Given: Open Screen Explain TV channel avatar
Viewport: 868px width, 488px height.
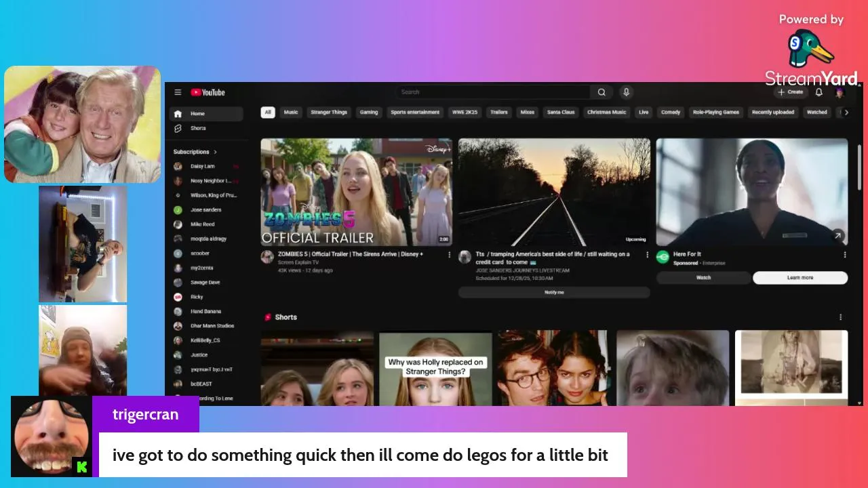Looking at the screenshot, I should 267,257.
